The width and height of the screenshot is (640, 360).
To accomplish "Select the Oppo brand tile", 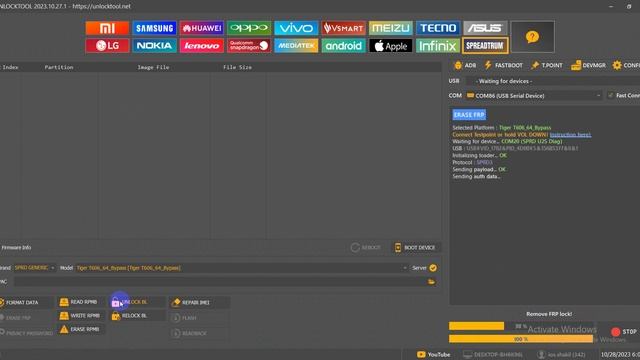I will [249, 28].
